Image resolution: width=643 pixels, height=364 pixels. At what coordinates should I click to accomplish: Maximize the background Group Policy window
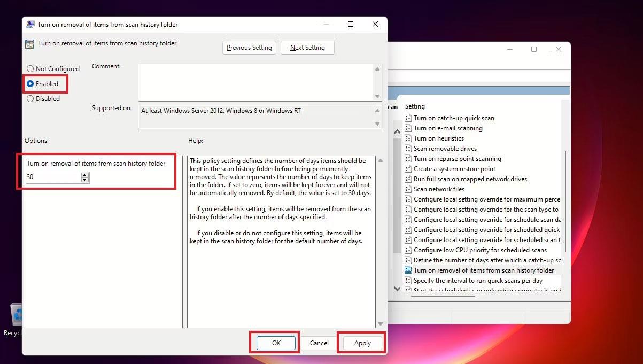click(533, 49)
